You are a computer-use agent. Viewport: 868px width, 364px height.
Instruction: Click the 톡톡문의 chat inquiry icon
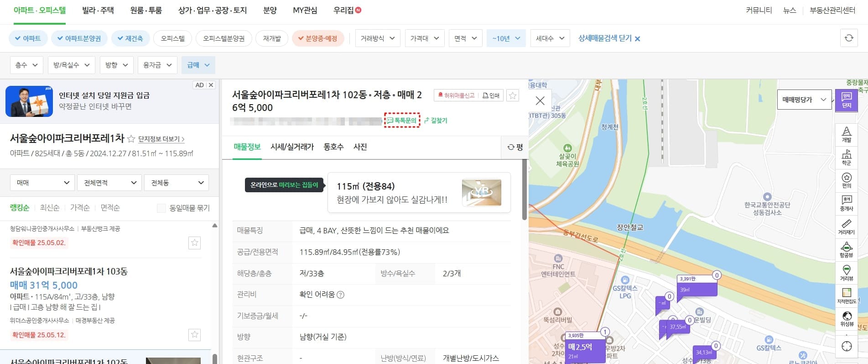click(x=402, y=120)
